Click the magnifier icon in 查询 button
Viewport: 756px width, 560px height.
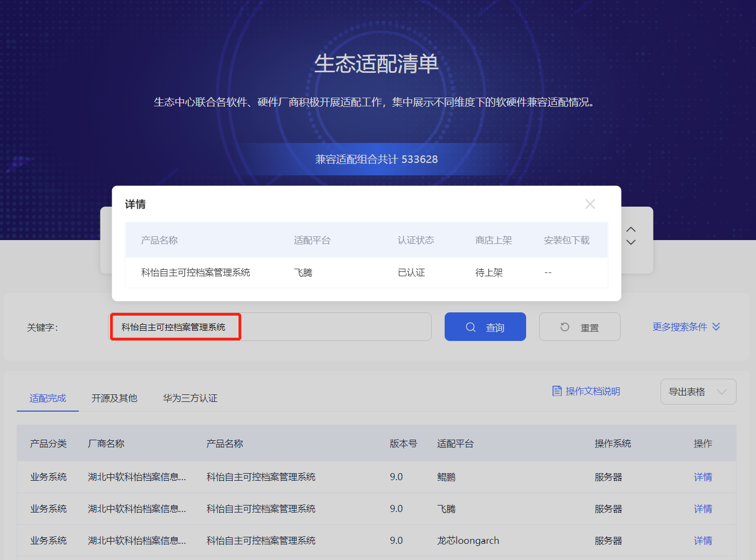(x=471, y=327)
